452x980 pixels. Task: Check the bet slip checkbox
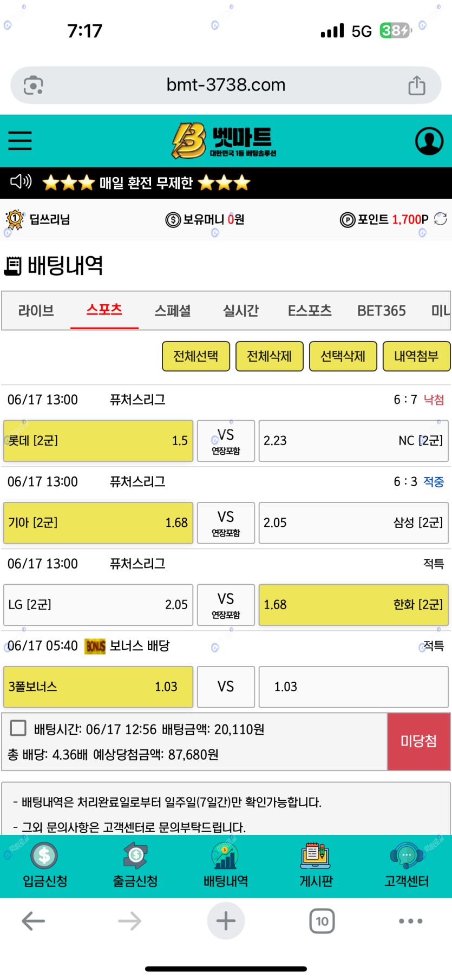coord(18,728)
